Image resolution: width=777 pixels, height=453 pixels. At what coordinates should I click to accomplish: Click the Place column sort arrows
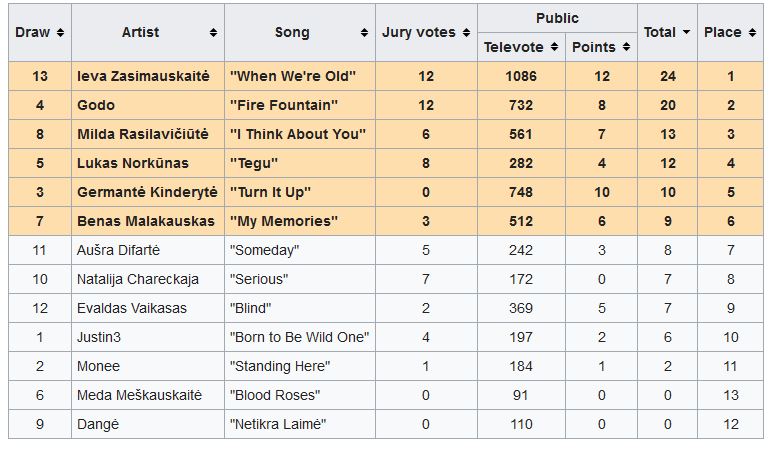click(x=751, y=32)
